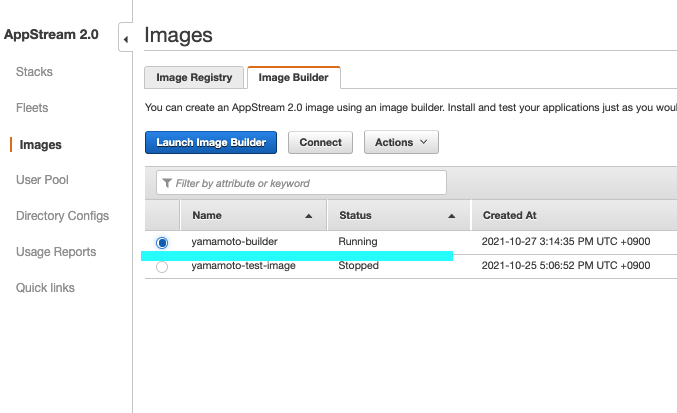Image resolution: width=677 pixels, height=413 pixels.
Task: Click the 2021-10-27 3:14:35 PM timestamp
Action: click(566, 241)
